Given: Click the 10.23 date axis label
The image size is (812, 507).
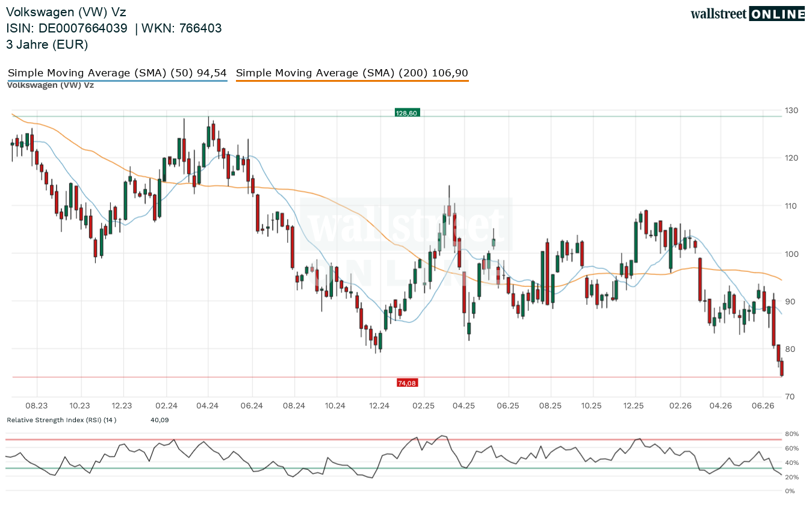Looking at the screenshot, I should click(x=79, y=405).
